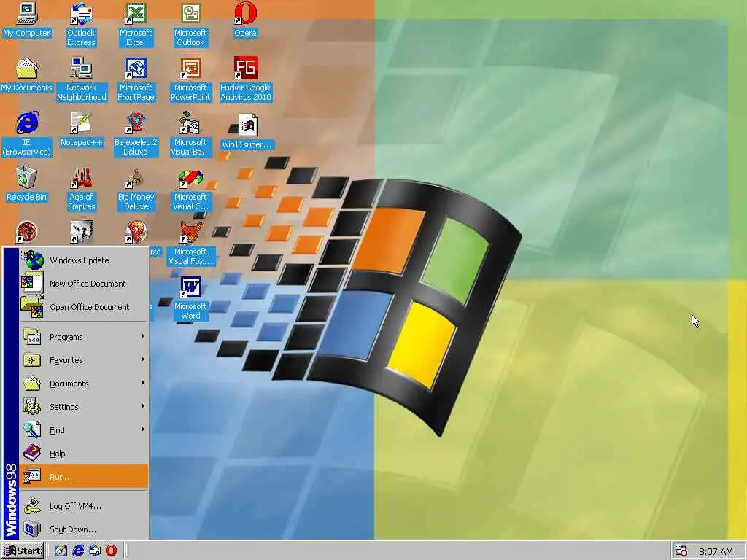Expand the Programs submenu arrow
Image resolution: width=747 pixels, height=560 pixels.
click(142, 336)
